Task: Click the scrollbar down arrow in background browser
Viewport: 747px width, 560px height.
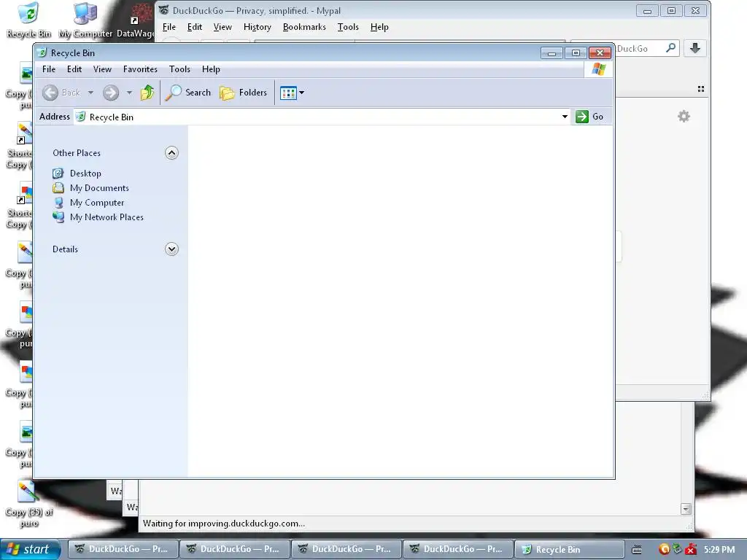Action: click(686, 509)
